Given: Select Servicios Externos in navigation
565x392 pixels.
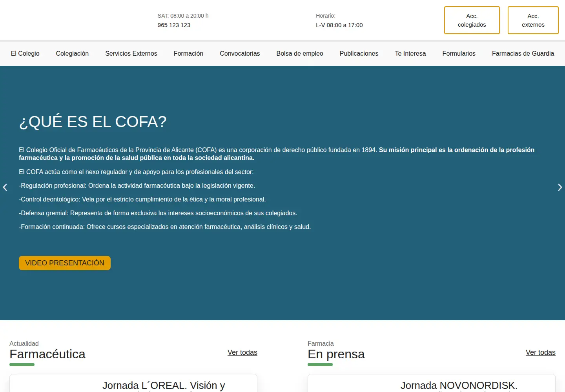Looking at the screenshot, I should (131, 53).
